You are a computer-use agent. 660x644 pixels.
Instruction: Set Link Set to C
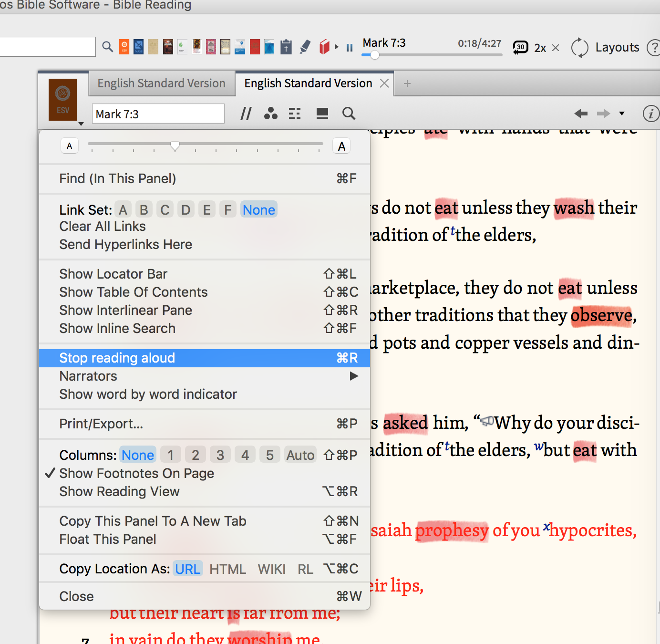[x=165, y=210]
